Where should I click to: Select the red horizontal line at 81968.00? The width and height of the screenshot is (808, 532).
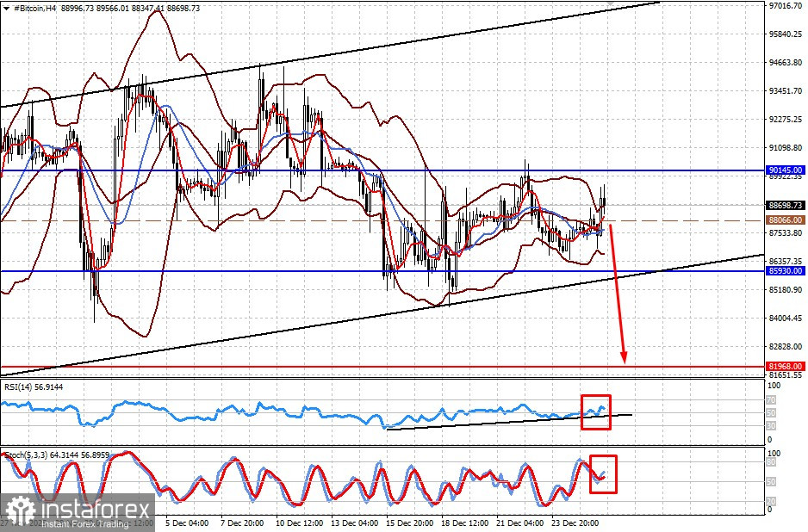coord(382,367)
